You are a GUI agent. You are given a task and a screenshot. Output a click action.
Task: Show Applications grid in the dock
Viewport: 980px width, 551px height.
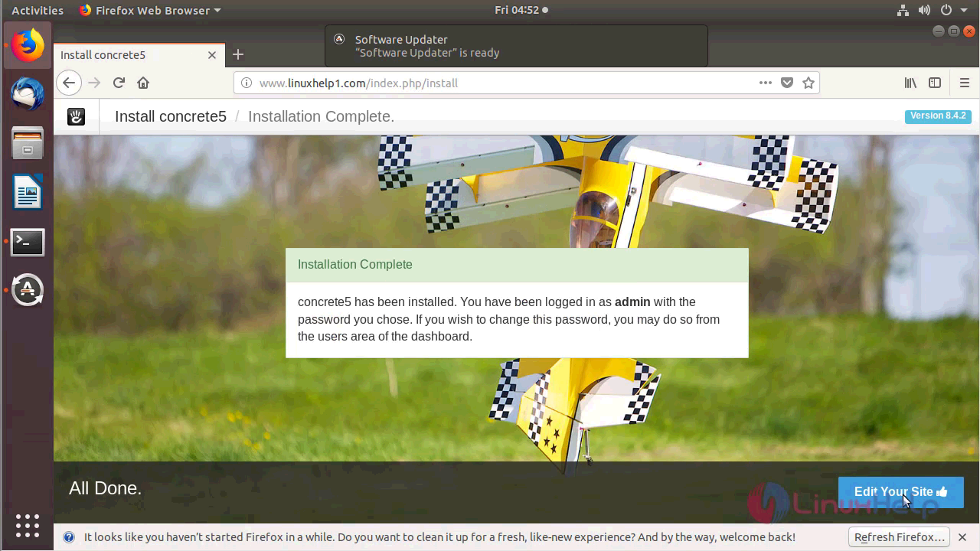pyautogui.click(x=28, y=526)
